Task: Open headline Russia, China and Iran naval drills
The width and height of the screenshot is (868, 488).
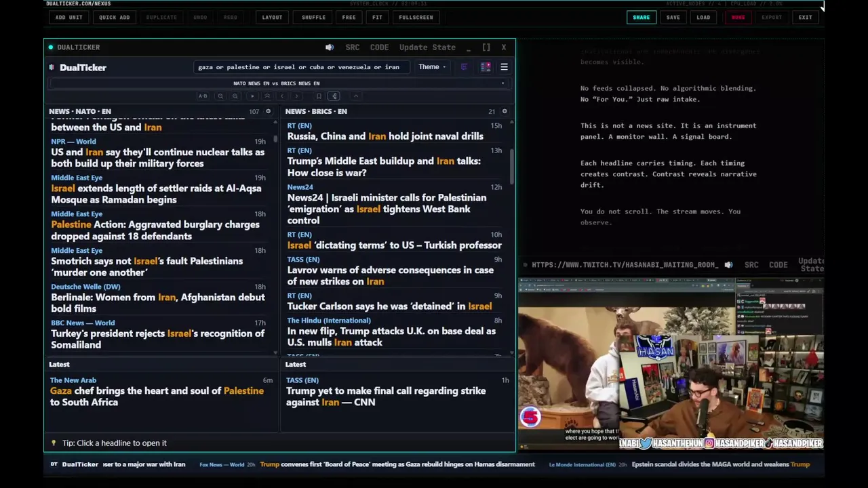Action: click(x=385, y=136)
